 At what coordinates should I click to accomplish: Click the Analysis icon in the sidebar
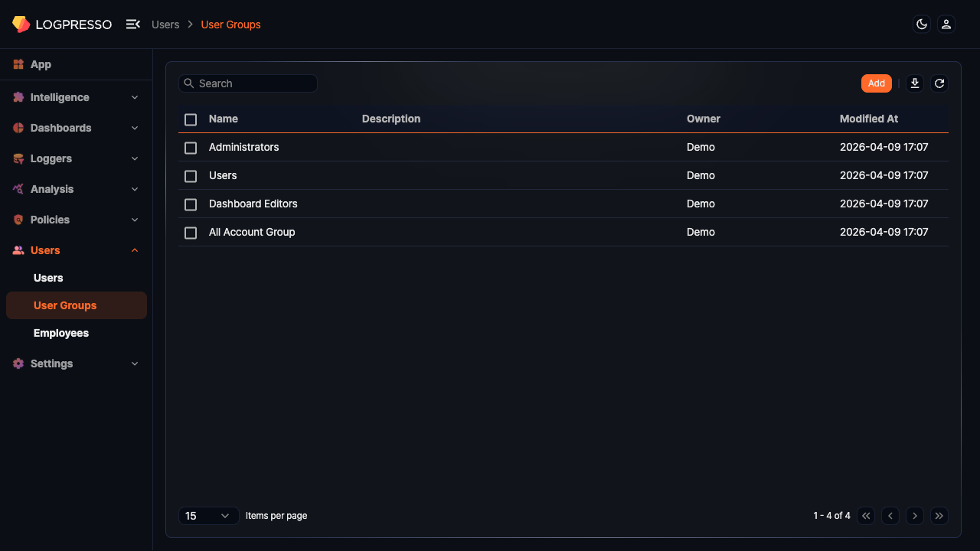point(18,189)
